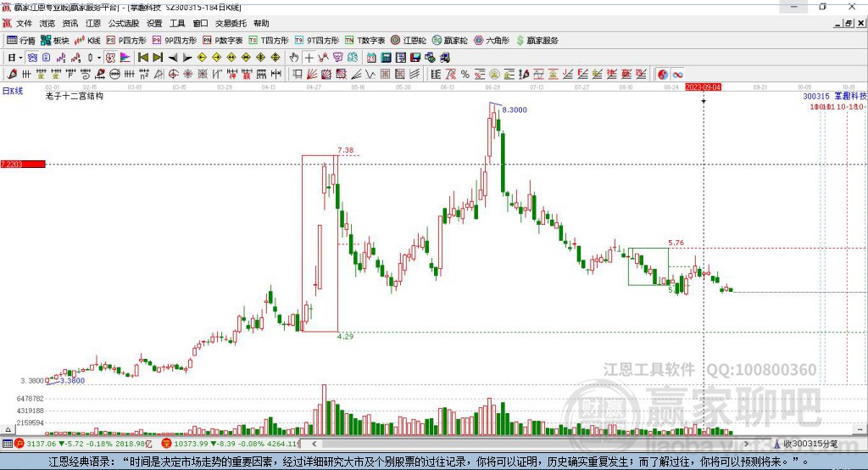Click the pink gradient flag icon
Image resolution: width=868 pixels, height=470 pixels.
125,58
